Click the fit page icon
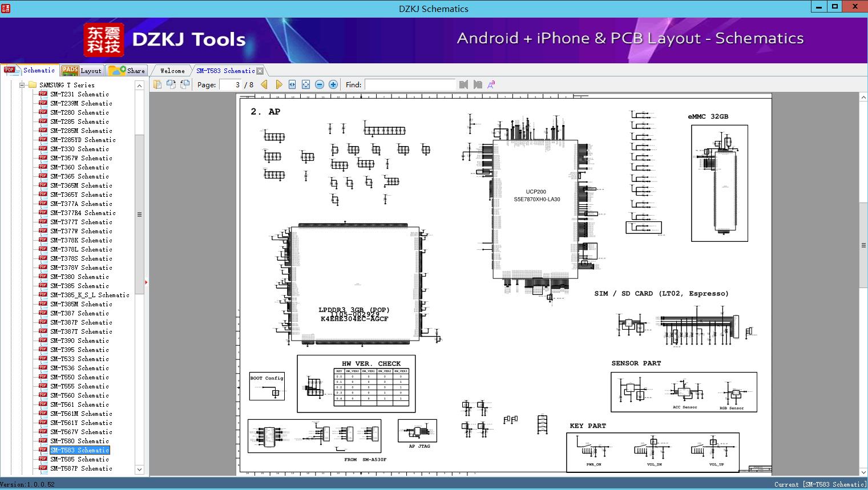Screen dimensions: 868x490 click(x=306, y=84)
